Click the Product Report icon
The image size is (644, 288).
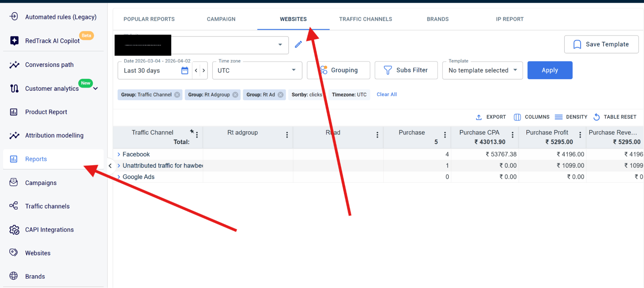14,112
